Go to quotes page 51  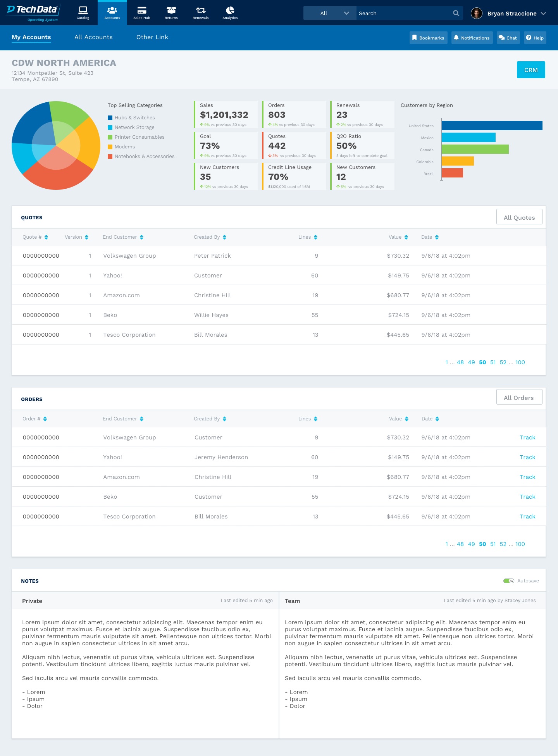[493, 362]
